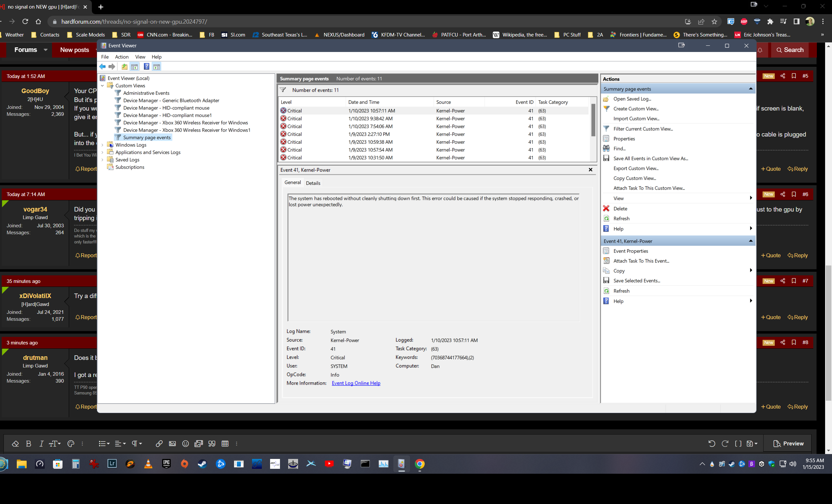Sort by the Source column header
This screenshot has height=504, width=832.
[459, 102]
